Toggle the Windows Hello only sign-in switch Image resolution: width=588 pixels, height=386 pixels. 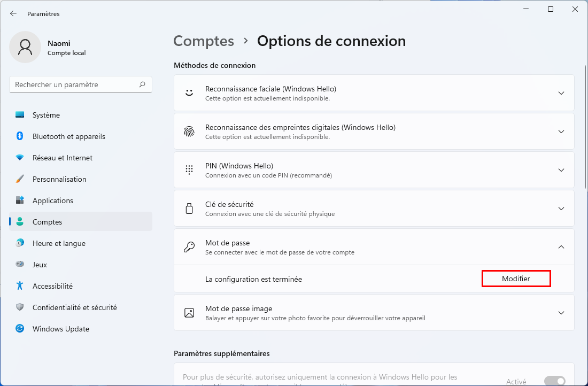555,381
